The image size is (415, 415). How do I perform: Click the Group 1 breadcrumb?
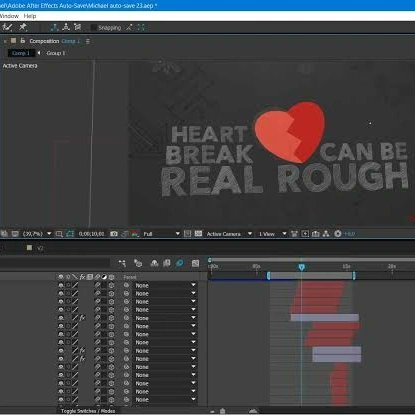point(56,53)
